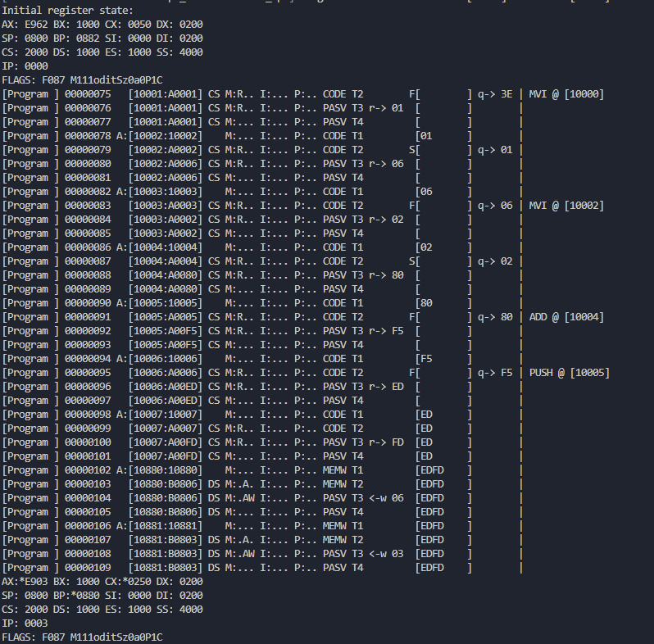Click cycle number 00000109
Viewport: 654px width, 644px height.
[x=88, y=567]
